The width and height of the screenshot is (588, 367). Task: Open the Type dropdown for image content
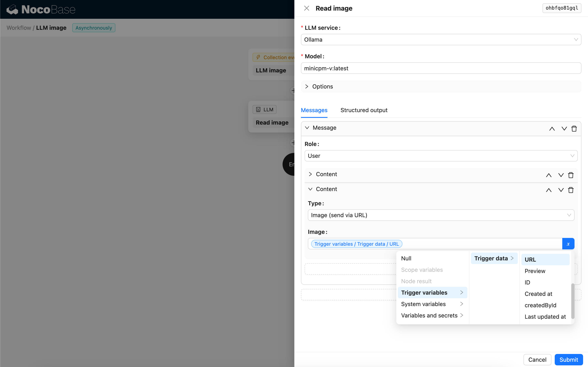pyautogui.click(x=441, y=215)
